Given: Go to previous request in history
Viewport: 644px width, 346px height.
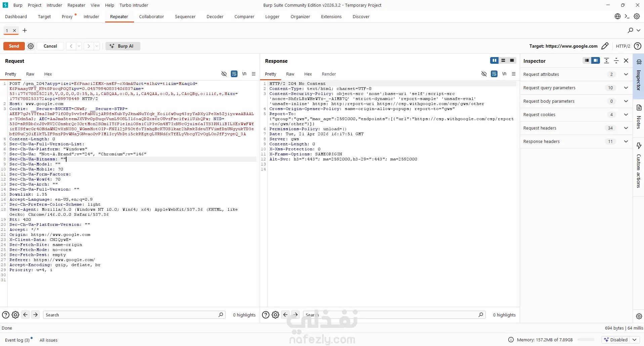Looking at the screenshot, I should click(71, 46).
